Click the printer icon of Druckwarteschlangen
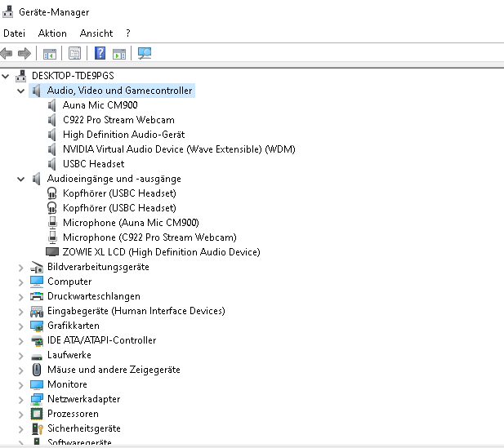 pyautogui.click(x=37, y=296)
